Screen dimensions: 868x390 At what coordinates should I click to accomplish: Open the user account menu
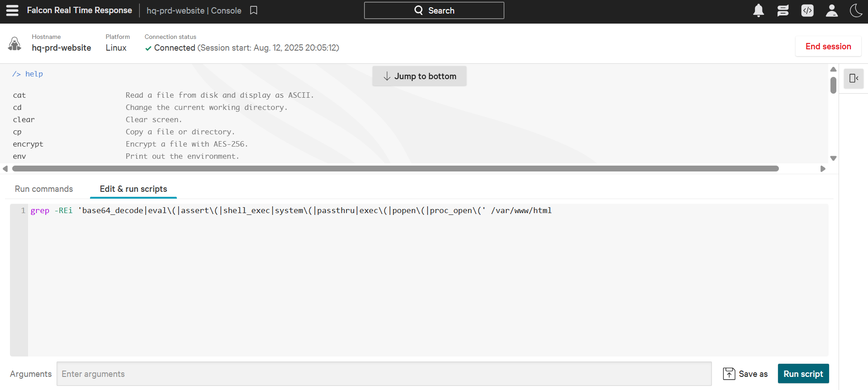(831, 10)
